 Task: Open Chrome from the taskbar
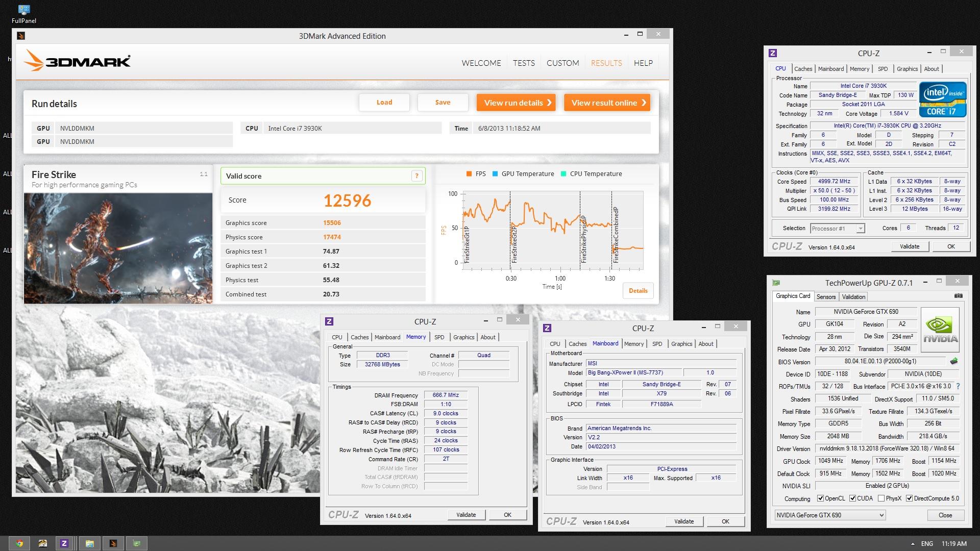coord(19,543)
